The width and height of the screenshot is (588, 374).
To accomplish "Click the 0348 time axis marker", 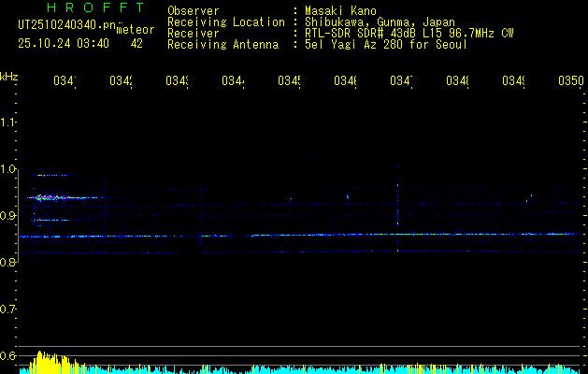I will pos(457,80).
